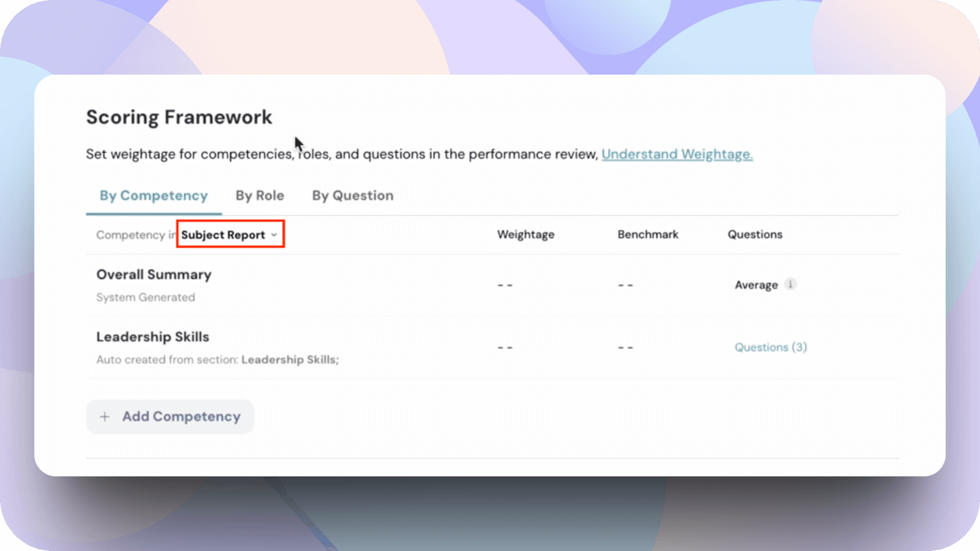
Task: Open the Subject Report dropdown
Action: (x=230, y=234)
